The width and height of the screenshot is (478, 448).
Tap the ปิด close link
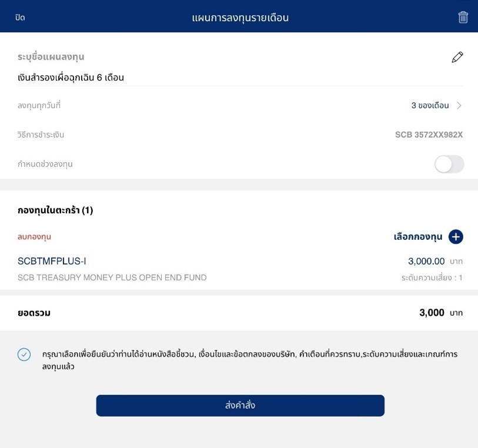[20, 18]
